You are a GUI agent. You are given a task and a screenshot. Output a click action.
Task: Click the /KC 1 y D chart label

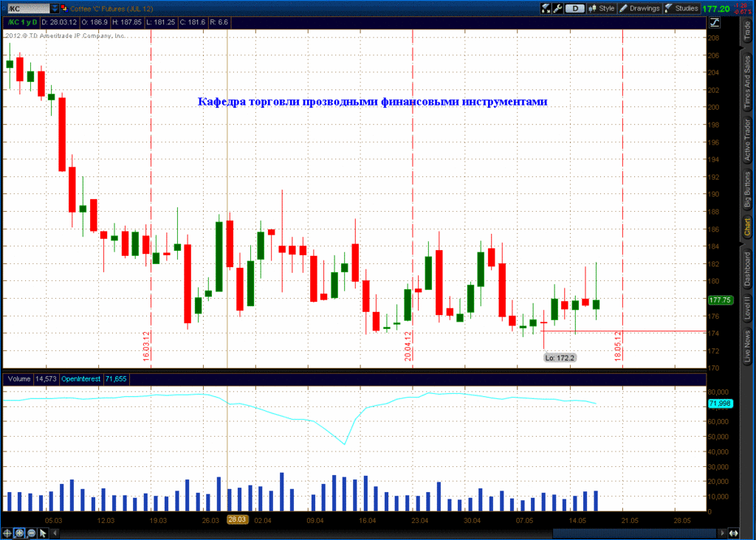point(22,22)
